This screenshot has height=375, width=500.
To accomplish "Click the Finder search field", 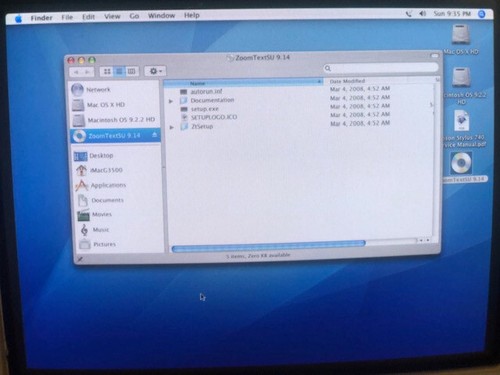I will [x=381, y=68].
